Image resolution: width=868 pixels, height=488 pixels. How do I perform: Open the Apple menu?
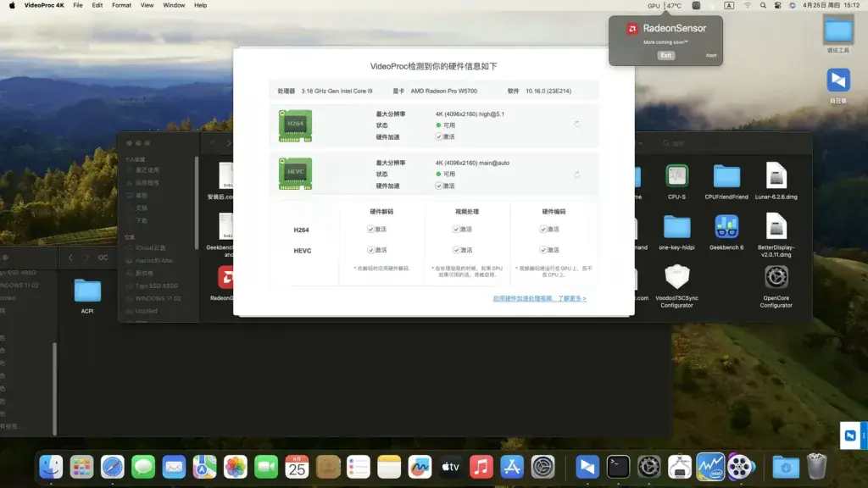12,6
